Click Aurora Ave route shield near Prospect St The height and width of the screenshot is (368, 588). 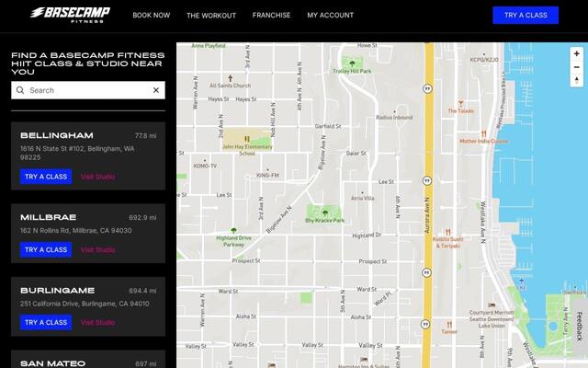point(426,272)
